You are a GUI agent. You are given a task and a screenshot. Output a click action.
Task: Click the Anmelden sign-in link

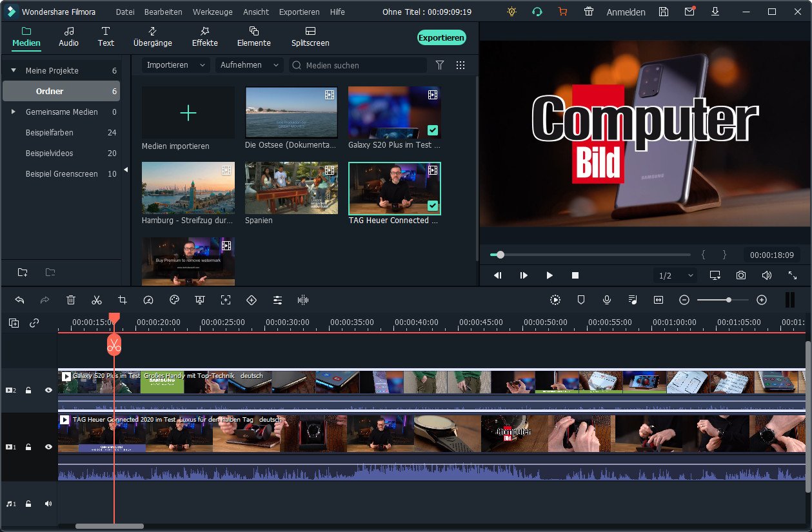click(626, 12)
